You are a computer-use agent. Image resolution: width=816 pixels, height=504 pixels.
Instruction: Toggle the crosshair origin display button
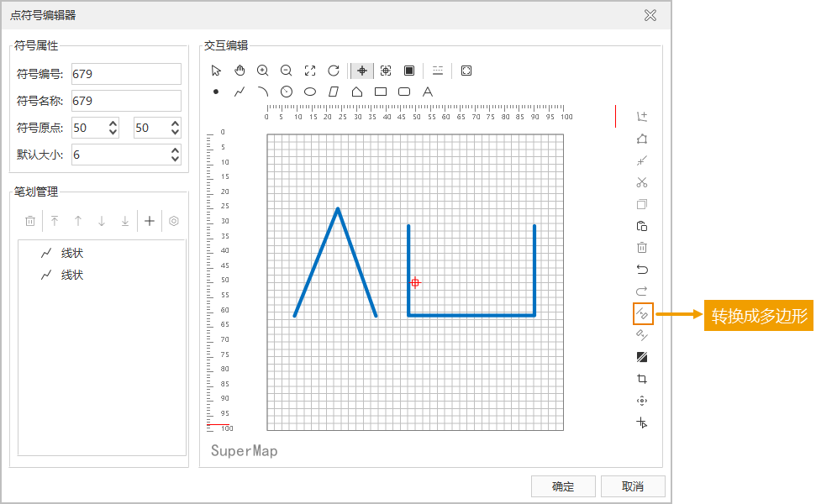click(362, 71)
